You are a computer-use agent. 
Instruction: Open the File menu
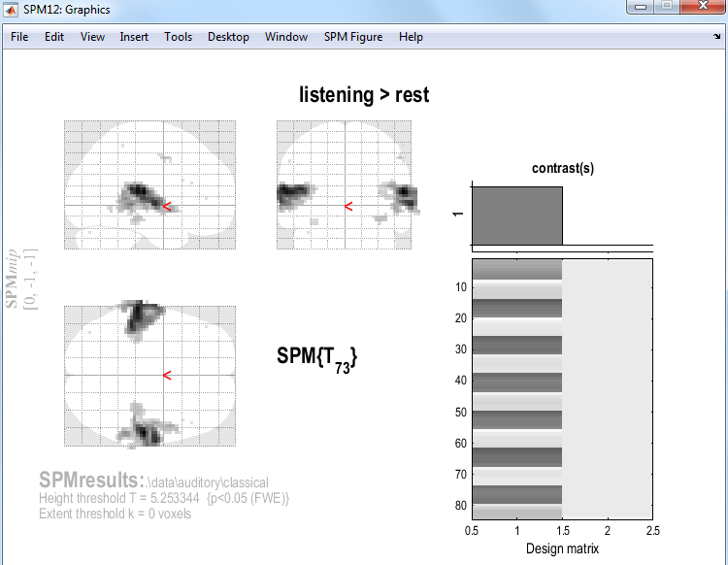19,37
